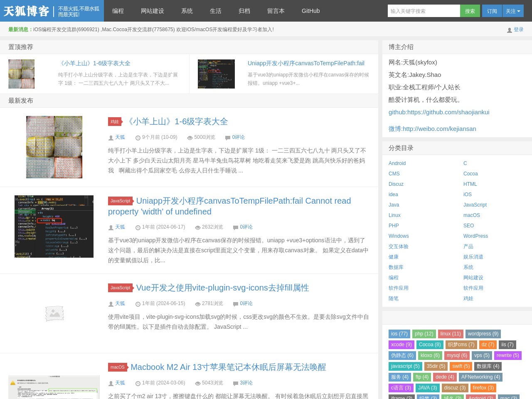Click the ios (77) tag
532x399 pixels.
399,334
